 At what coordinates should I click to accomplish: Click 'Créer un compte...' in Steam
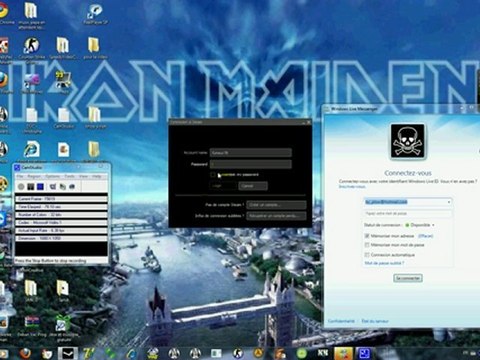[x=276, y=205]
